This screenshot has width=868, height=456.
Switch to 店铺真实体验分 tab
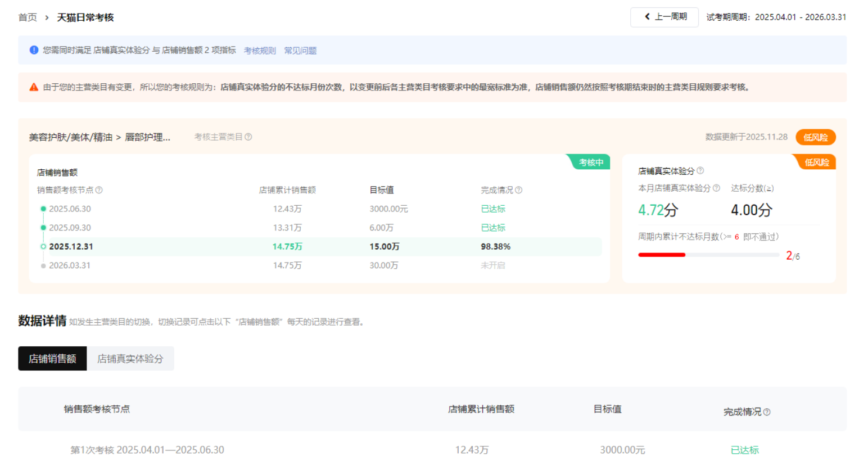tap(130, 359)
